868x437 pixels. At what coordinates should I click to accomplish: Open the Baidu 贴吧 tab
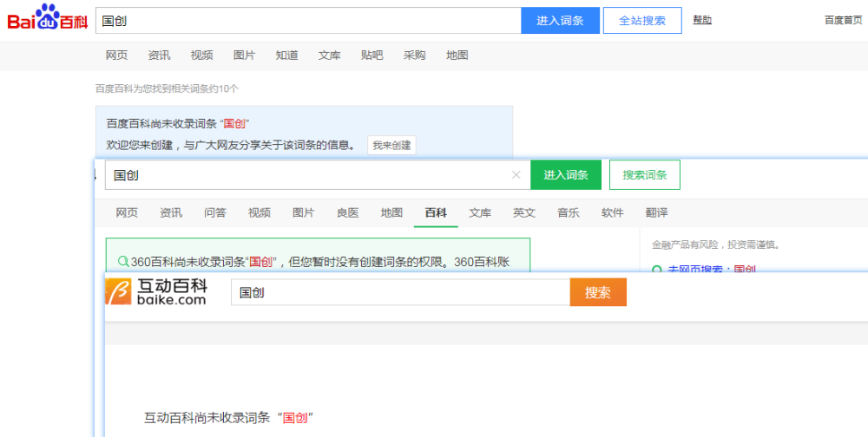pyautogui.click(x=372, y=55)
